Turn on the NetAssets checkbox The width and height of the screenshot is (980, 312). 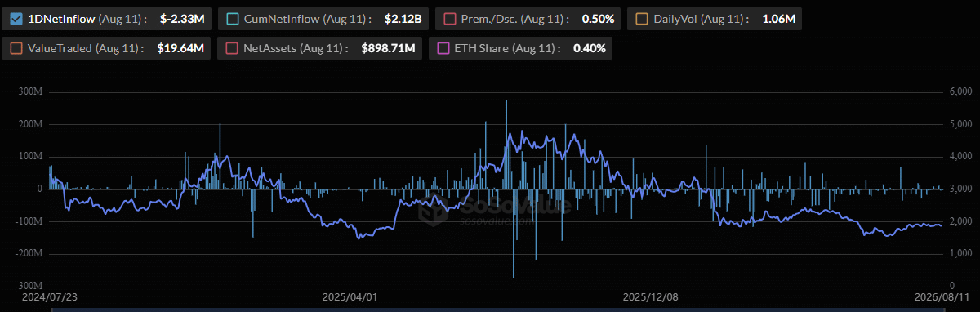click(x=233, y=48)
